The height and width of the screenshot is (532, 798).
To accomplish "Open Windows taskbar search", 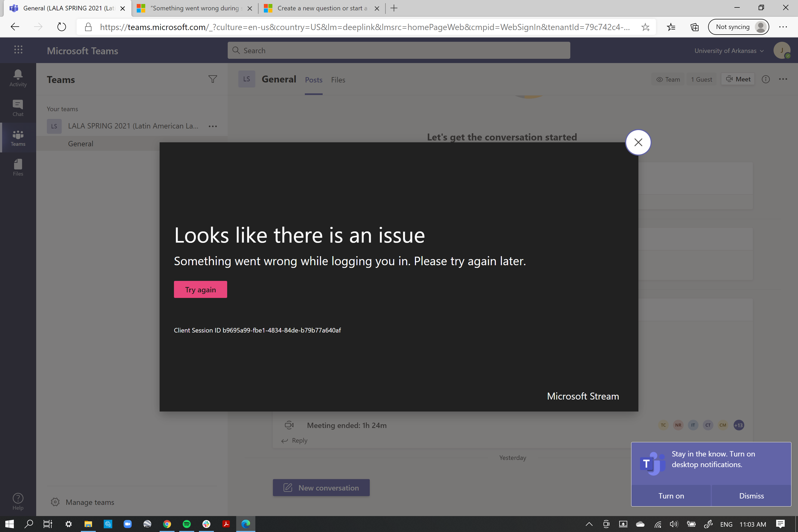I will click(x=29, y=524).
